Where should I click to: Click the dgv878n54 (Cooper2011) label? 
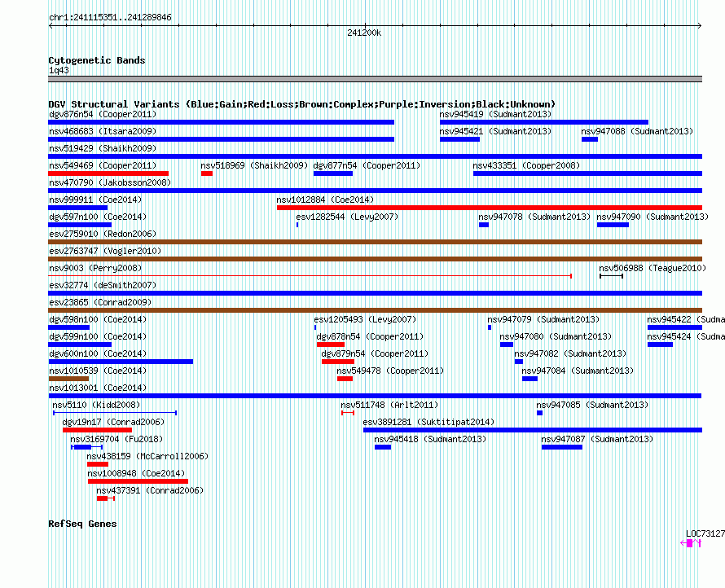[x=370, y=336]
